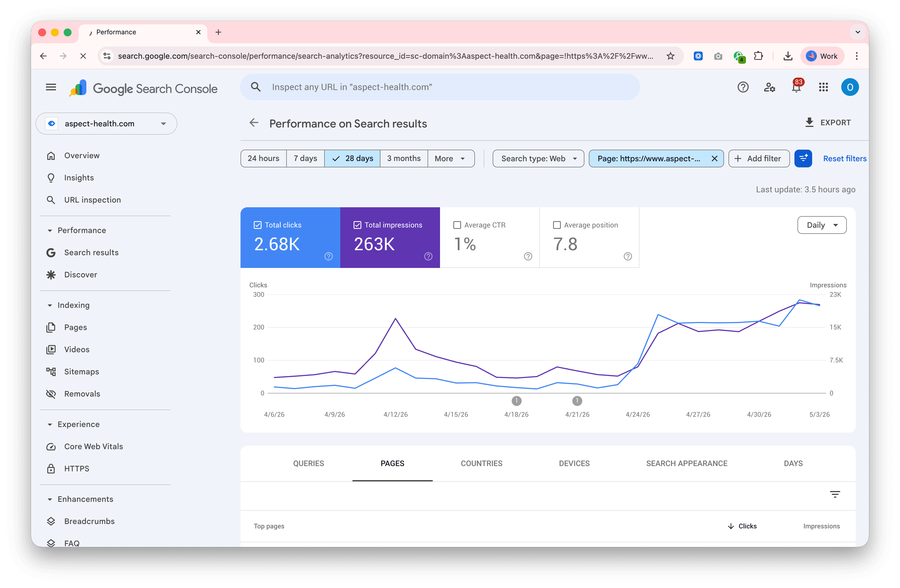900x588 pixels.
Task: Select the 7 days date range
Action: [x=305, y=158]
